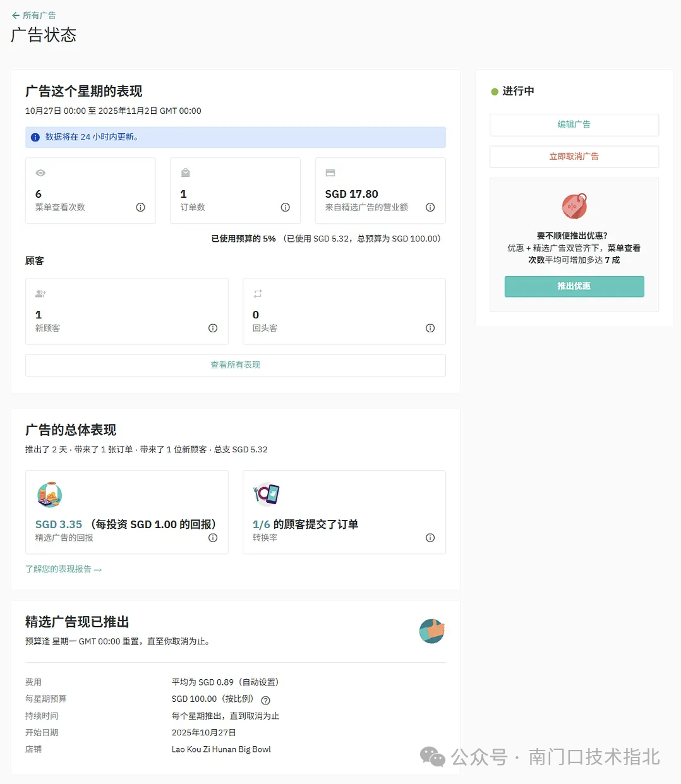Click the 推出优惠 button
Viewport: 681px width, 784px height.
[x=574, y=286]
